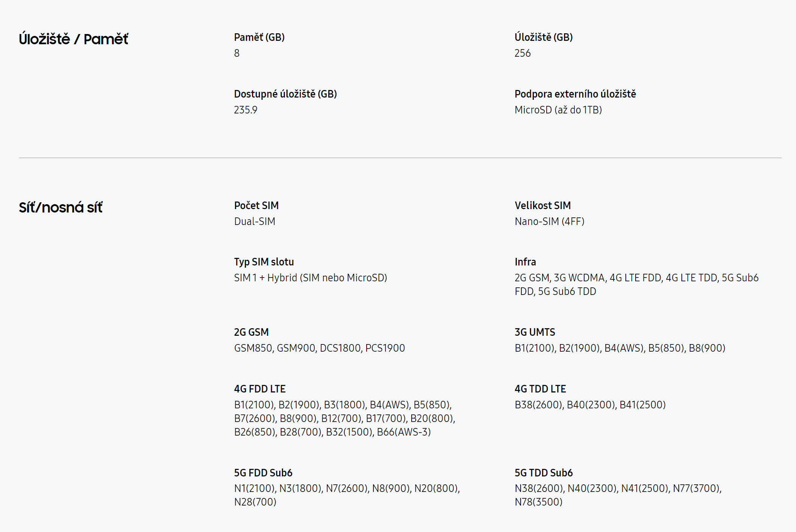This screenshot has width=796, height=532.
Task: Select the 5G TDD Sub6 label
Action: click(x=543, y=473)
